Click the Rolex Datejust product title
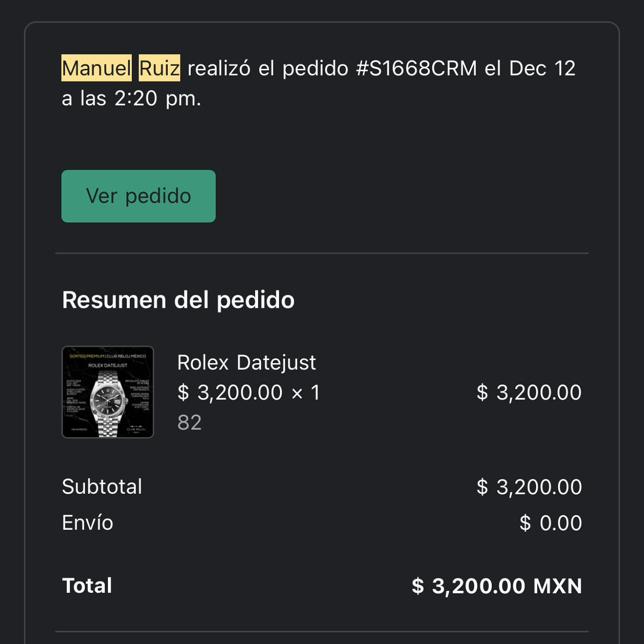 tap(246, 363)
